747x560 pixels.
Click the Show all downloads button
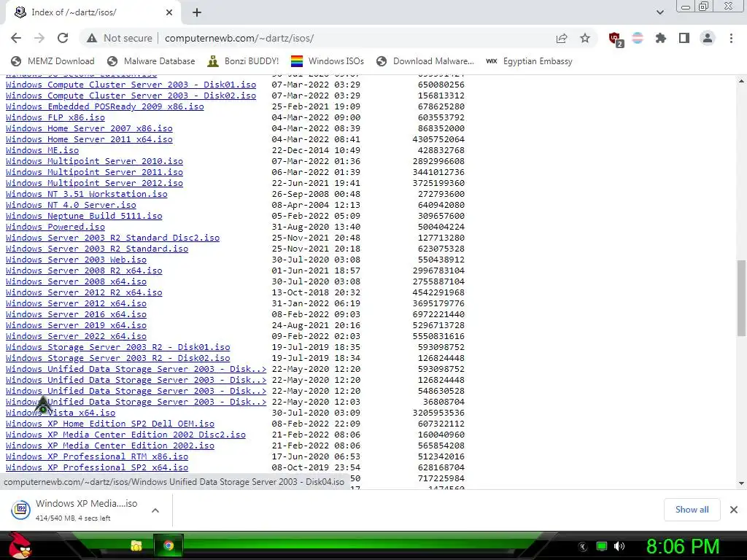pos(692,510)
